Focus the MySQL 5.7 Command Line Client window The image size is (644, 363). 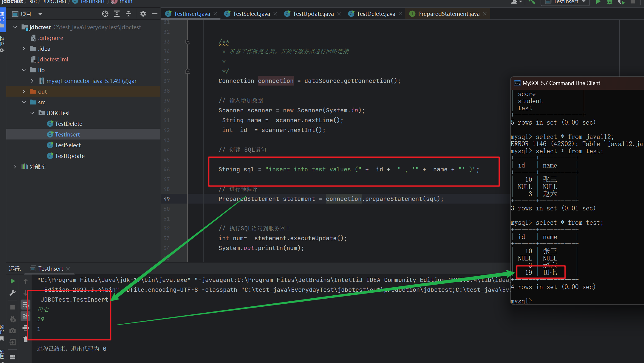(x=561, y=83)
